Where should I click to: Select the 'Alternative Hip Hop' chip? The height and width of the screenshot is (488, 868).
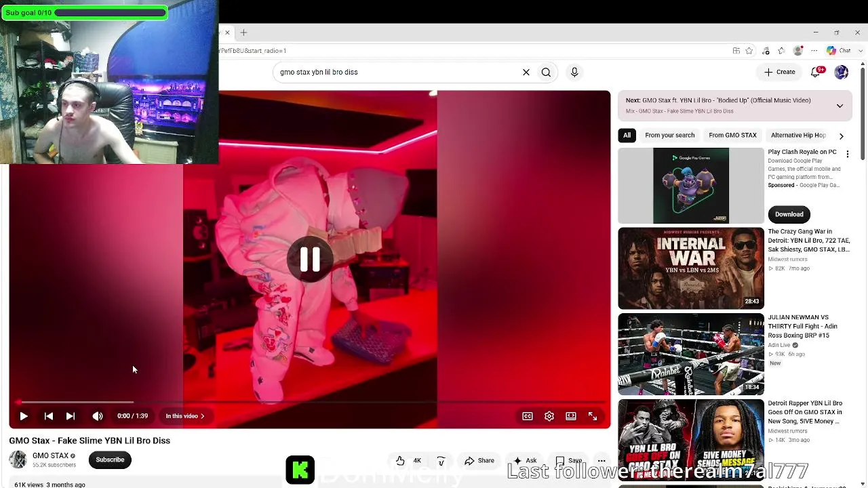point(798,136)
